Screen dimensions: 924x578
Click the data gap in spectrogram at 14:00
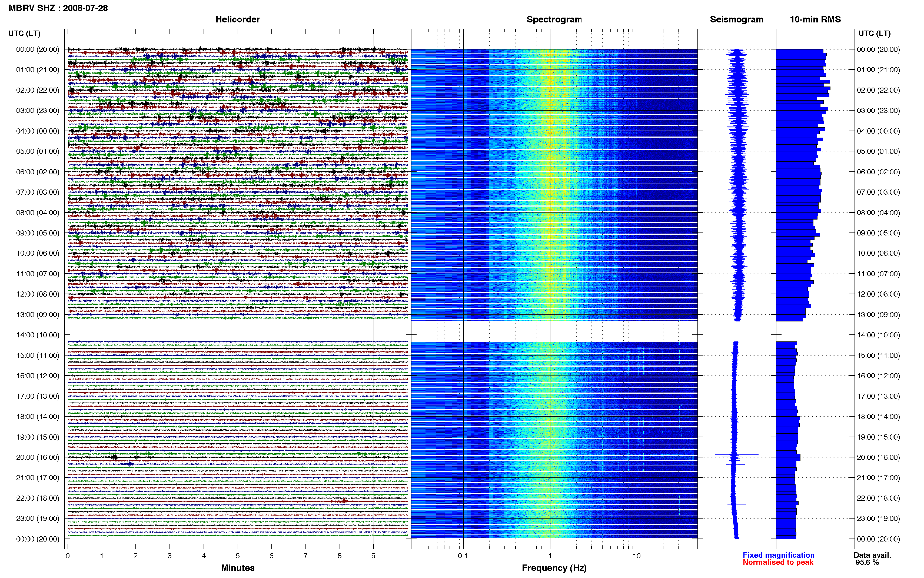click(x=554, y=331)
